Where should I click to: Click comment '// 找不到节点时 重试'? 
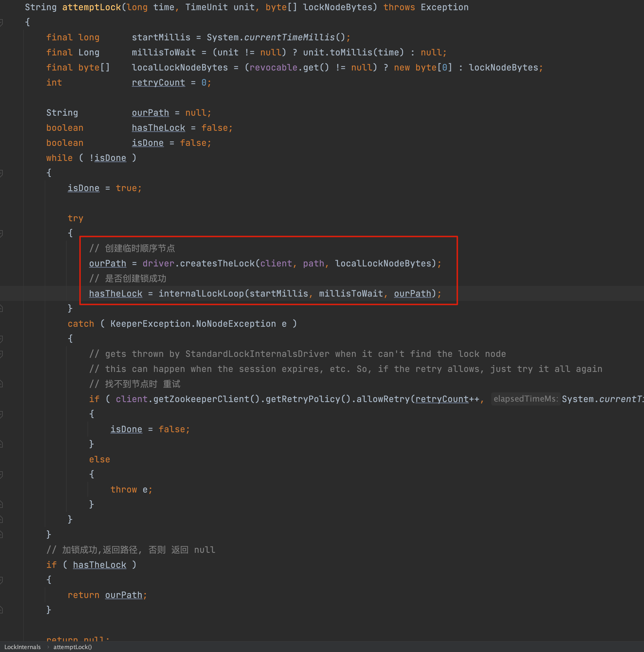[135, 384]
